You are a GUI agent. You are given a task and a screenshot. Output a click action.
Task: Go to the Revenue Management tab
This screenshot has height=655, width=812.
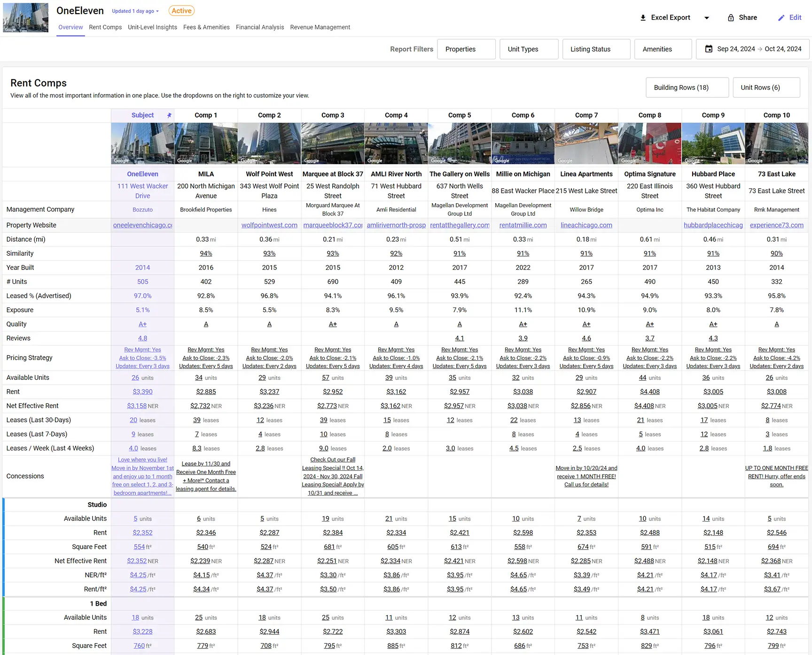tap(320, 27)
